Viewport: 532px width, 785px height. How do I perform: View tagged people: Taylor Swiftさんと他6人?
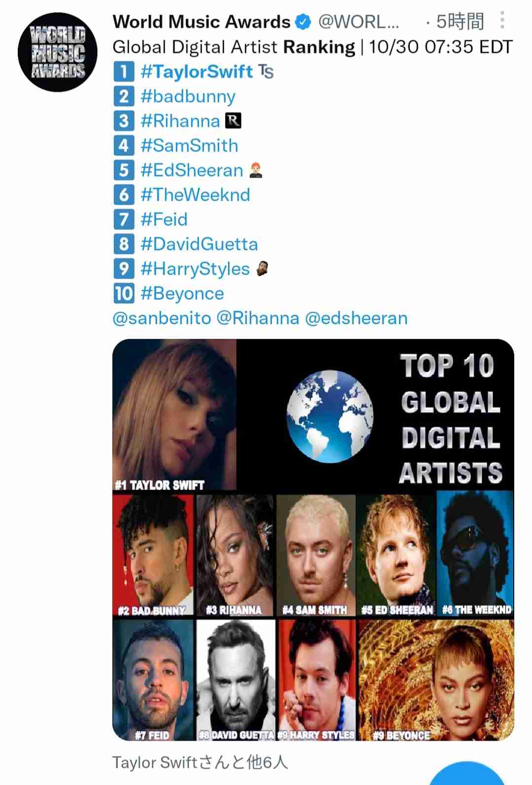tap(200, 762)
